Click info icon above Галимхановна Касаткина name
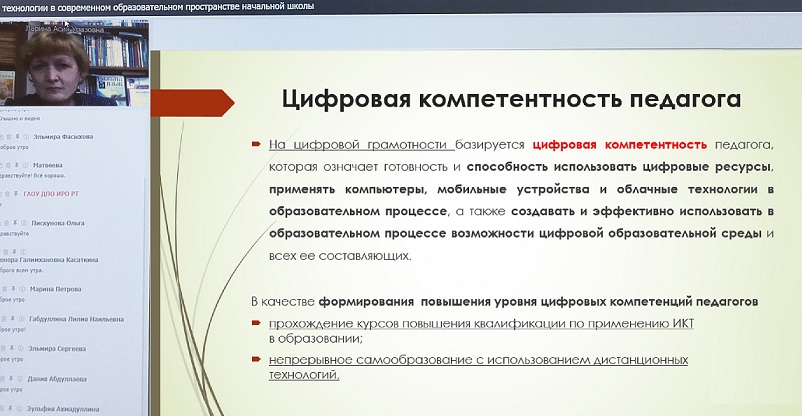The image size is (802, 416). click(x=24, y=252)
